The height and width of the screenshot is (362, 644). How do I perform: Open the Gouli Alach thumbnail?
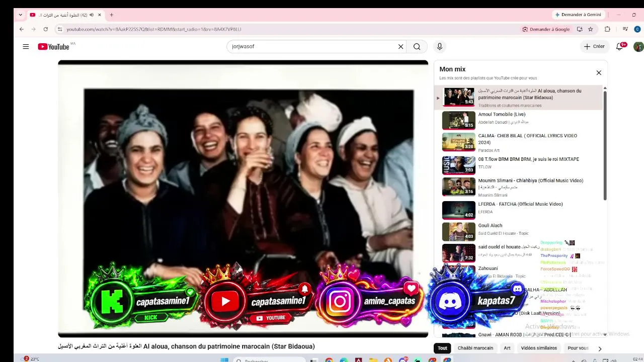tap(458, 232)
